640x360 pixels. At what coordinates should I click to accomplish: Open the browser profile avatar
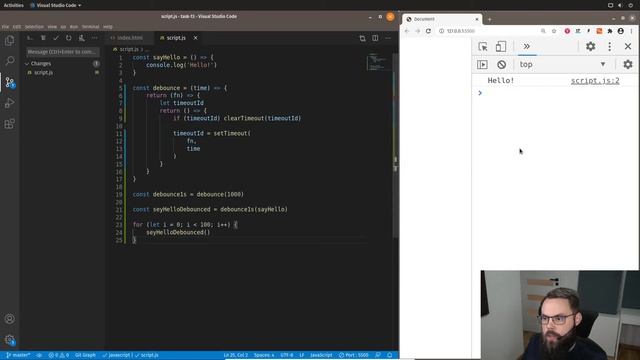pyautogui.click(x=620, y=31)
